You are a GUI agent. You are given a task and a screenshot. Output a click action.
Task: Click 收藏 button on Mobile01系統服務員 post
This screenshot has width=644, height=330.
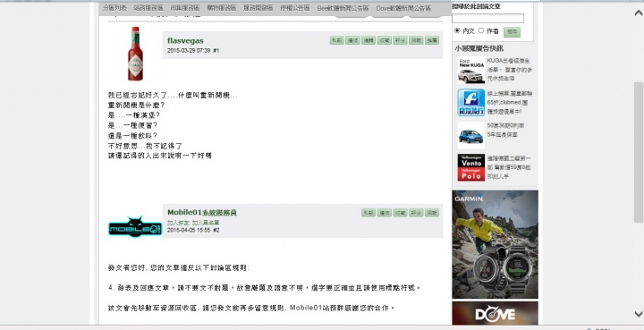click(x=401, y=213)
